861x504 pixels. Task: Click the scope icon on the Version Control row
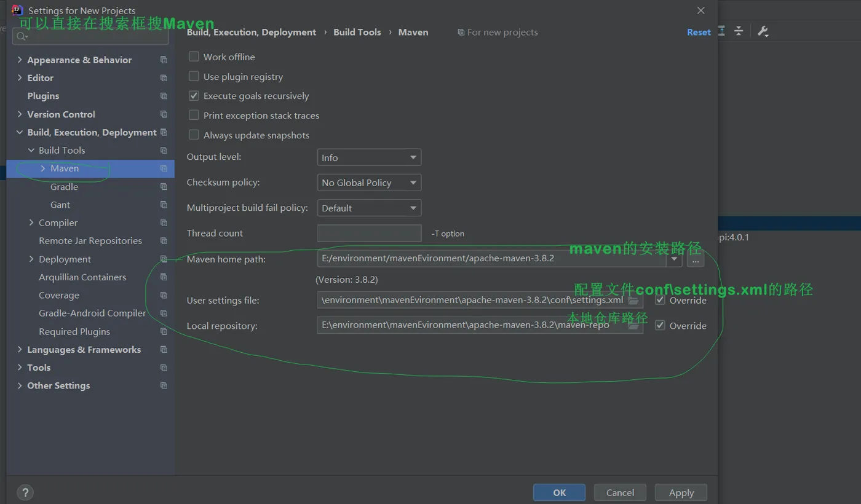point(164,114)
